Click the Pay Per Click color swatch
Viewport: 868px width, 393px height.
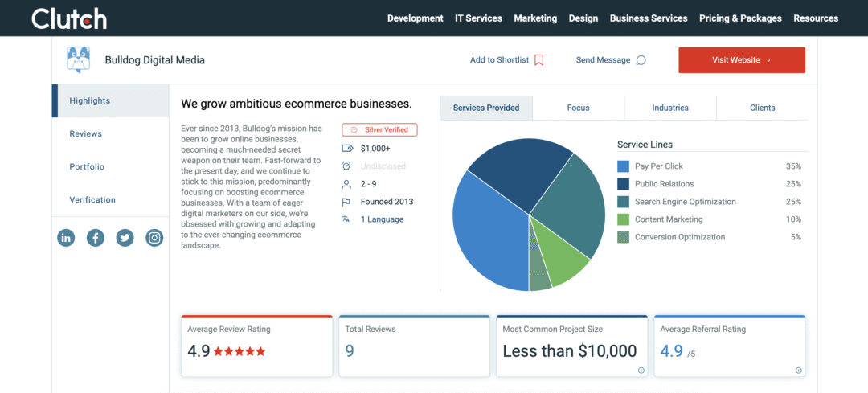pos(623,166)
